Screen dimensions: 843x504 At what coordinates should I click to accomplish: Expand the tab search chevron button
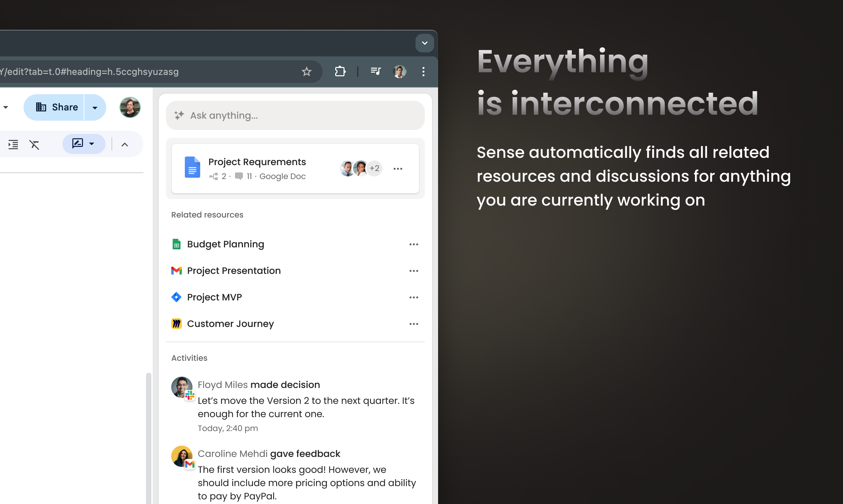point(424,43)
